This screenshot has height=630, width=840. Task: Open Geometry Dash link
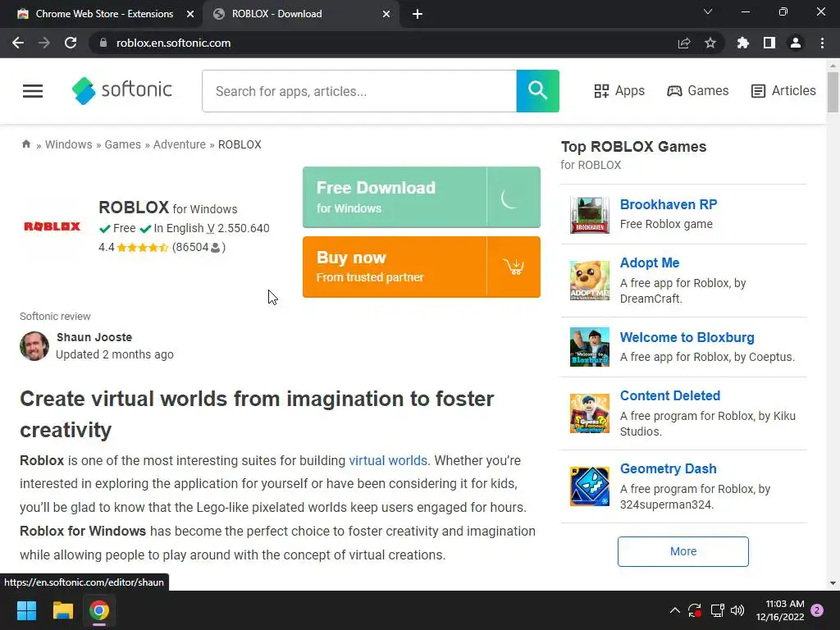click(668, 468)
